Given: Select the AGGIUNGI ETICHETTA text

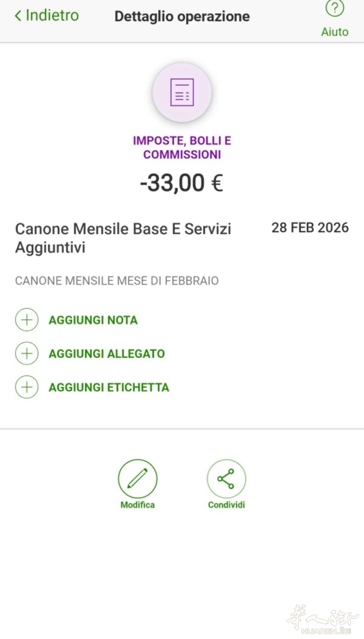Looking at the screenshot, I should 109,387.
